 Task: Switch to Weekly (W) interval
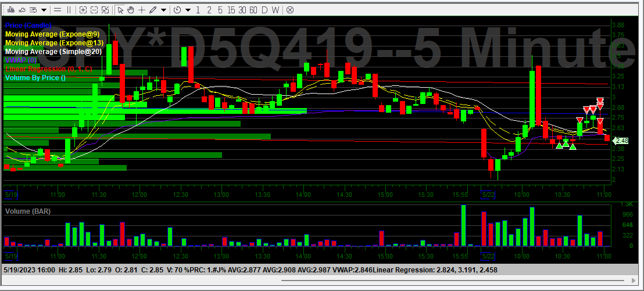275,10
